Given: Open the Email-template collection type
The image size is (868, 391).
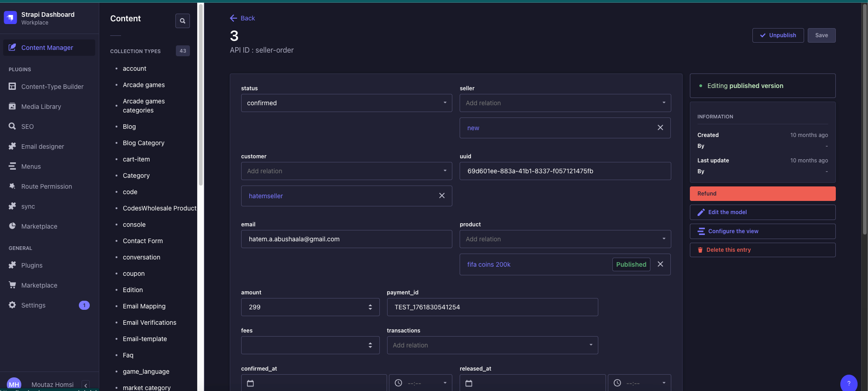Looking at the screenshot, I should 145,339.
